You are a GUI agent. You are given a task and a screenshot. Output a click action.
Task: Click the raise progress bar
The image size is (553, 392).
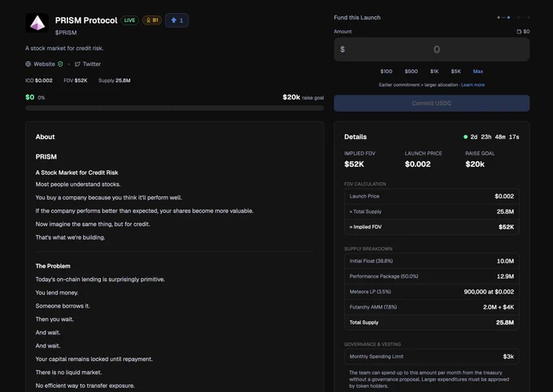click(175, 108)
